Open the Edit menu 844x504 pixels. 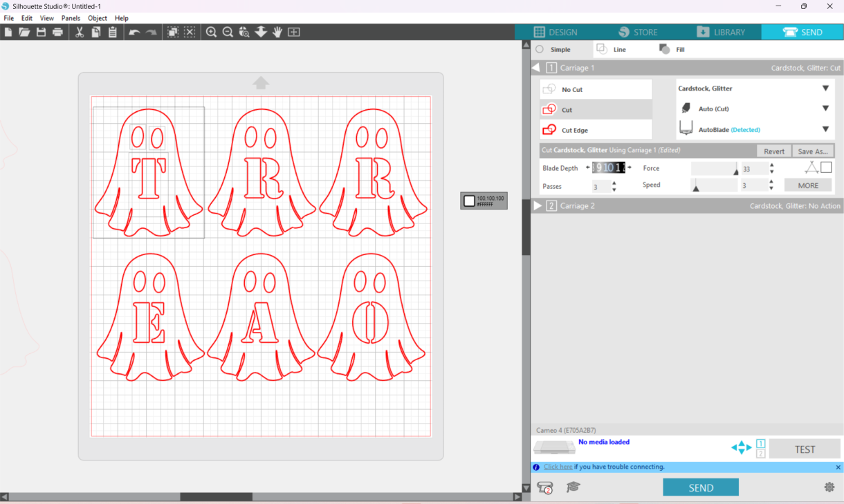coord(27,18)
